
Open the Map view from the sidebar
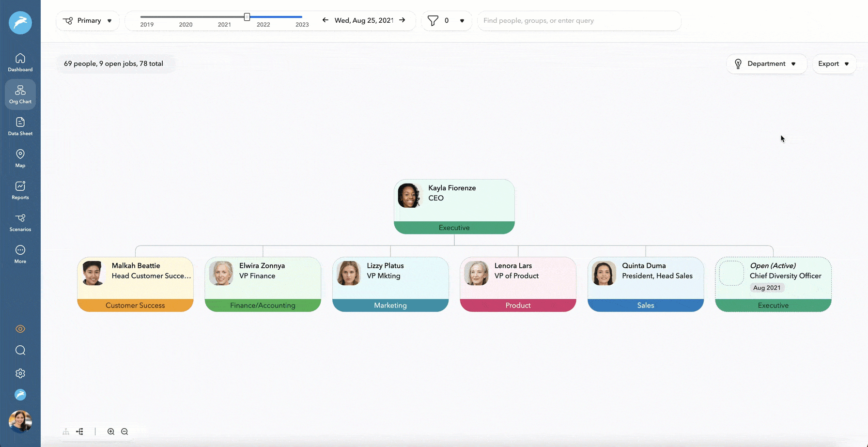tap(20, 157)
